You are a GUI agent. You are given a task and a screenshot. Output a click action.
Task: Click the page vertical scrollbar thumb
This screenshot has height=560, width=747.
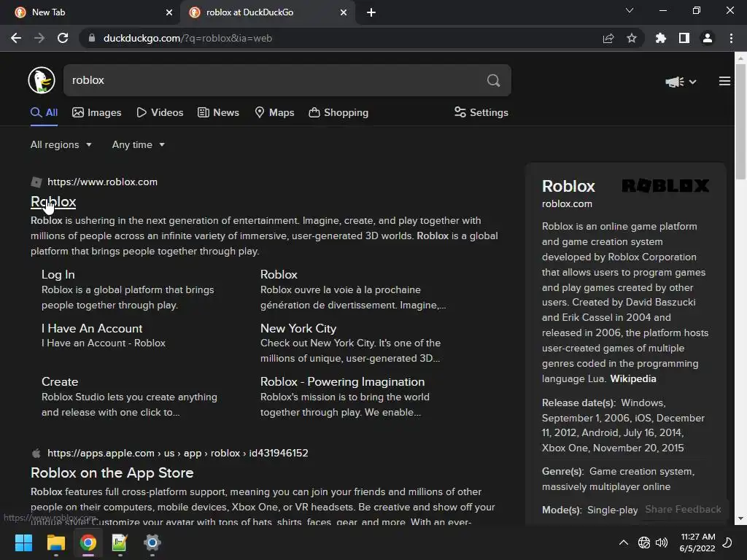click(740, 122)
